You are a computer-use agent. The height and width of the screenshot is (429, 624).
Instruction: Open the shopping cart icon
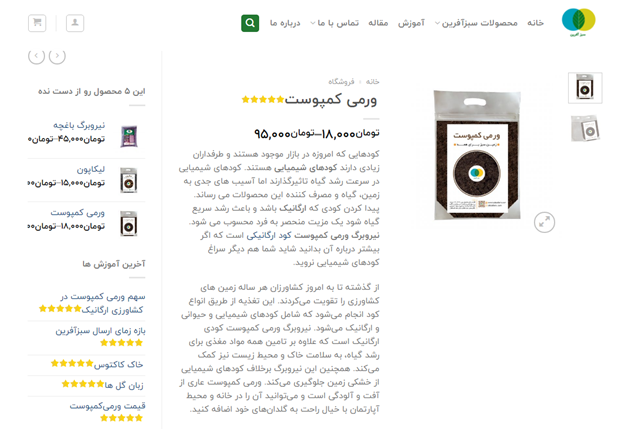pyautogui.click(x=37, y=23)
